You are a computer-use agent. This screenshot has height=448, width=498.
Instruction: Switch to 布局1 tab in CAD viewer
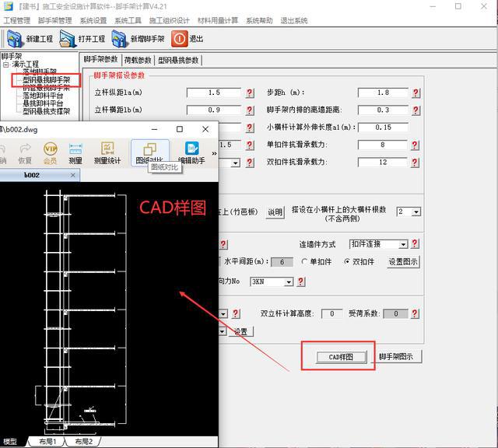pyautogui.click(x=47, y=441)
